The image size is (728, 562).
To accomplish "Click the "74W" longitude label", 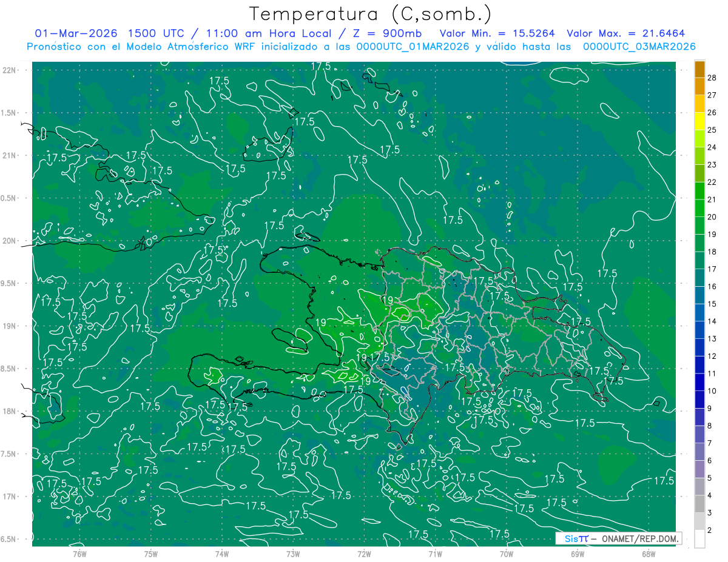I will (x=222, y=554).
